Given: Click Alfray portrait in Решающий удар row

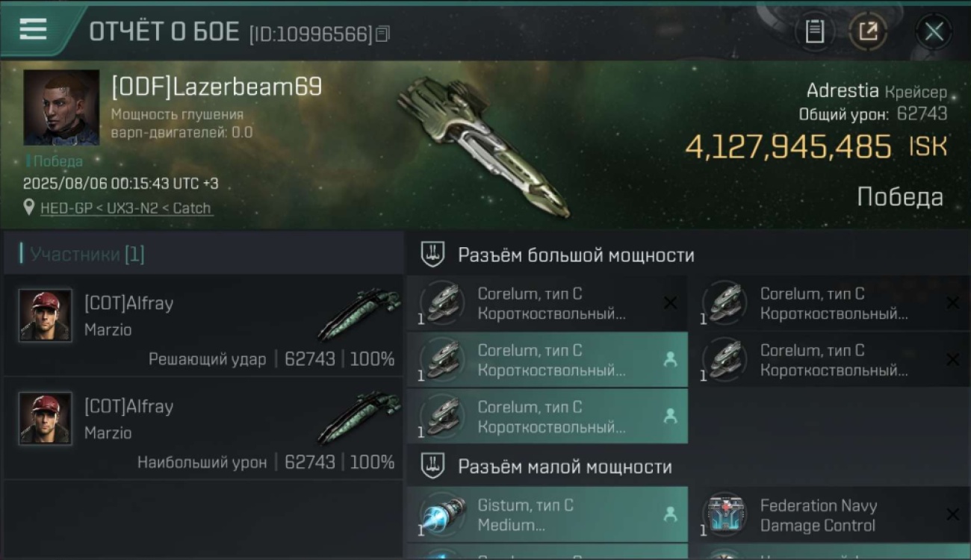Looking at the screenshot, I should tap(46, 315).
